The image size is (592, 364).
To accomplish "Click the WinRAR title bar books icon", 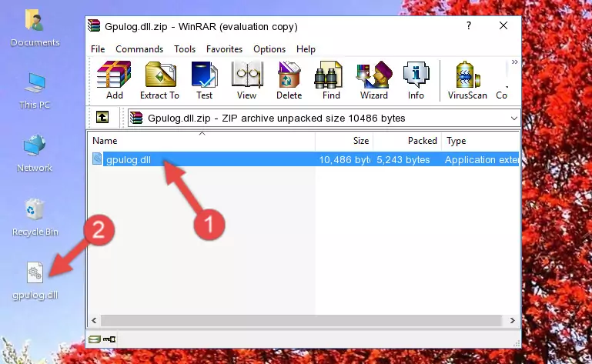I will pos(94,25).
